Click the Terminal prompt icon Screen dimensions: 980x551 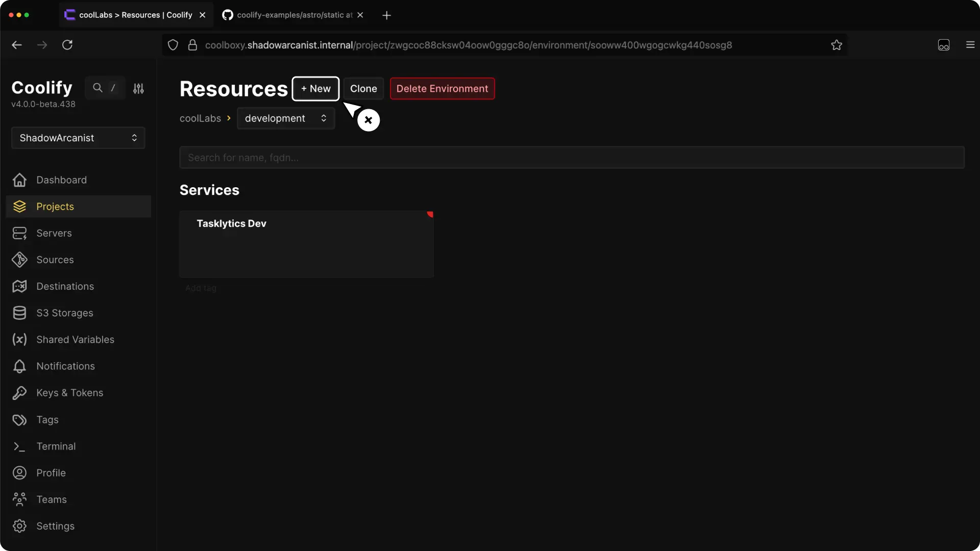pos(19,446)
